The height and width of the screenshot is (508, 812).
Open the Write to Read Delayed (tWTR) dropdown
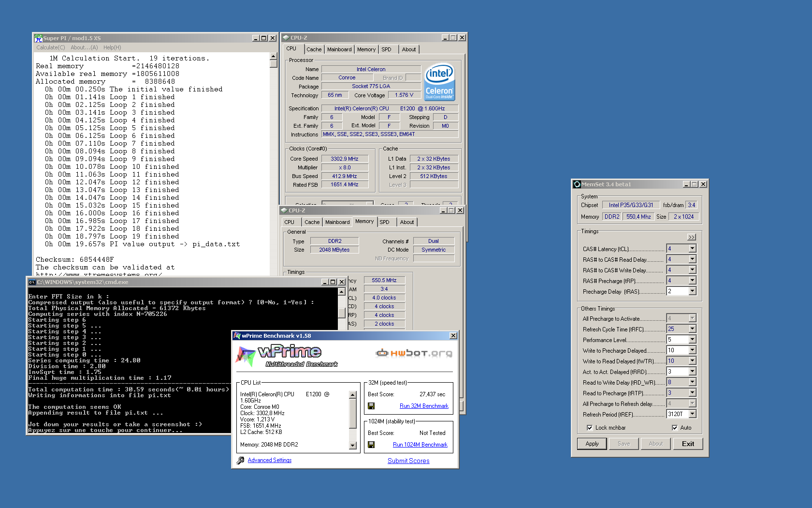(x=692, y=361)
